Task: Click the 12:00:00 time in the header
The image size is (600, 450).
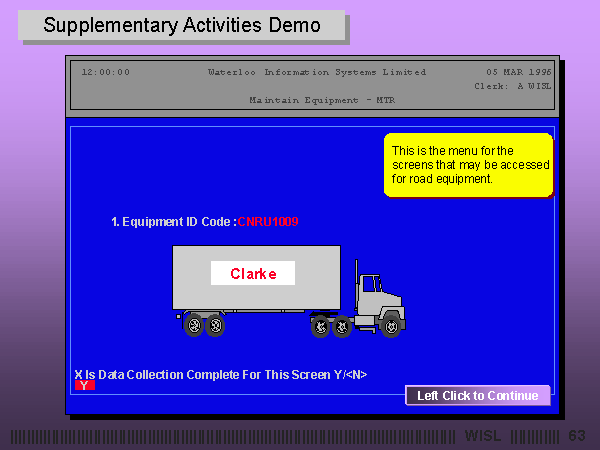Action: [x=106, y=72]
